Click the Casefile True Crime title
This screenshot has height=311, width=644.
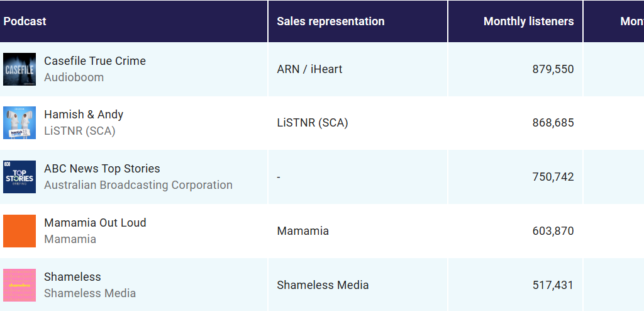95,61
